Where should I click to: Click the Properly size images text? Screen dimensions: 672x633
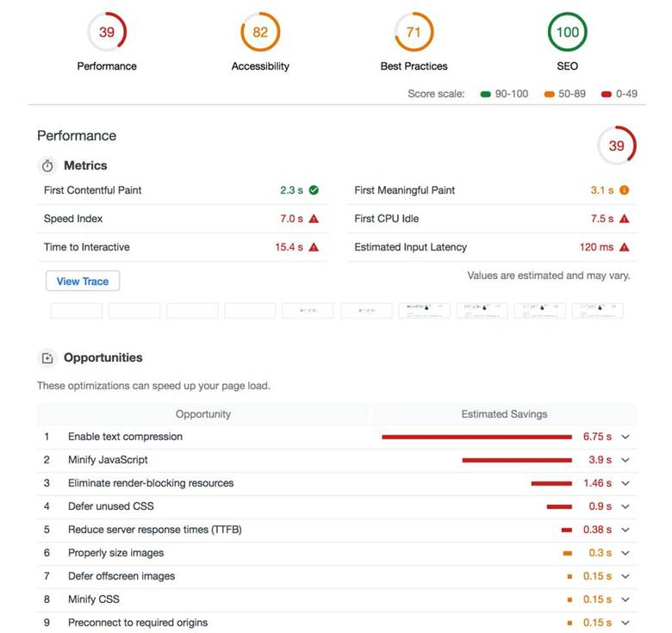pyautogui.click(x=115, y=553)
